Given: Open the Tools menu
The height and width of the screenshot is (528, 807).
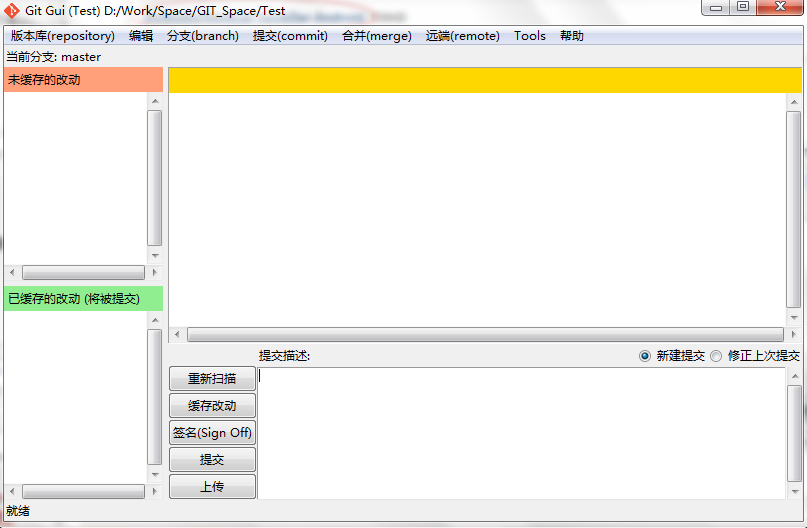Looking at the screenshot, I should point(530,36).
